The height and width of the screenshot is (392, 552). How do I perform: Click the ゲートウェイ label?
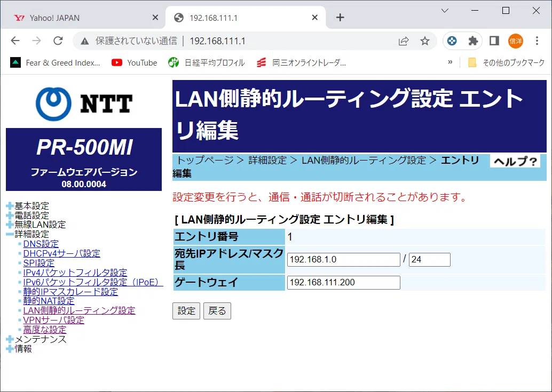(x=206, y=282)
